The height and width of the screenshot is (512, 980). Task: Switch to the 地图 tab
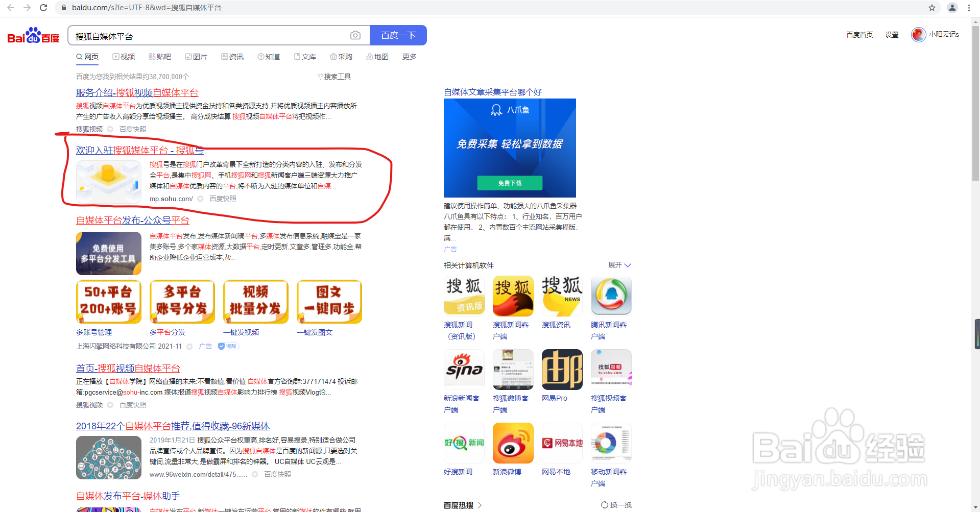pos(377,57)
